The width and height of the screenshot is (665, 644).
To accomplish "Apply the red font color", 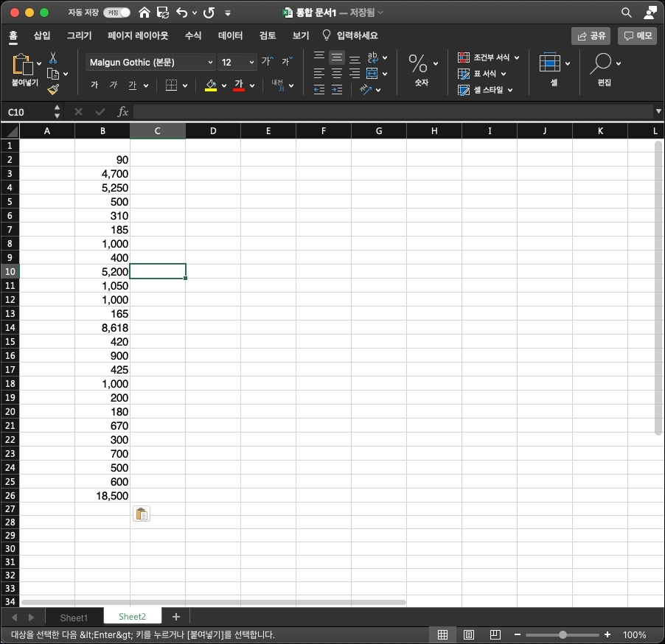I will (239, 85).
